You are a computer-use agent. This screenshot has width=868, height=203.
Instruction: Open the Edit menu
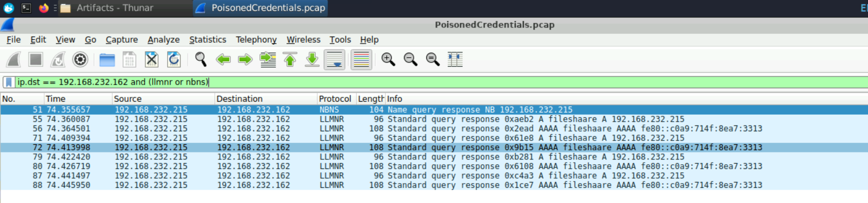point(38,39)
